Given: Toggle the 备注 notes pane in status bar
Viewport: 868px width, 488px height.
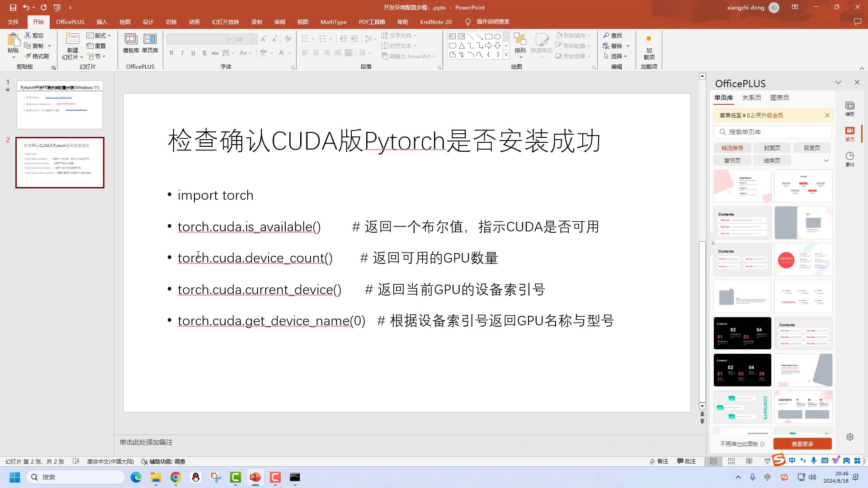Looking at the screenshot, I should click(x=659, y=461).
